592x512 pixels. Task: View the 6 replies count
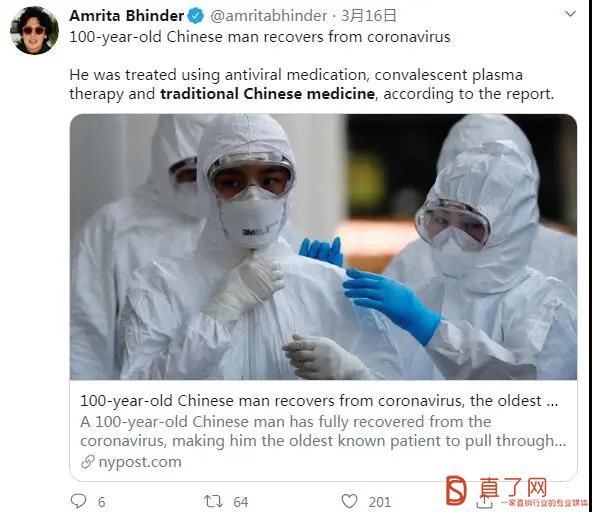coord(102,502)
